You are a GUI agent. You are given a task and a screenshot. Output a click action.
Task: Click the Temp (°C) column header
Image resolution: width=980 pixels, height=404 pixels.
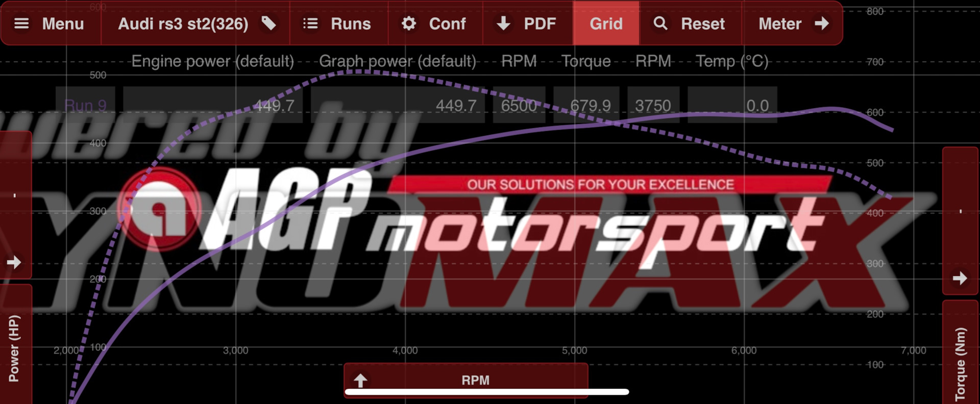pyautogui.click(x=732, y=61)
